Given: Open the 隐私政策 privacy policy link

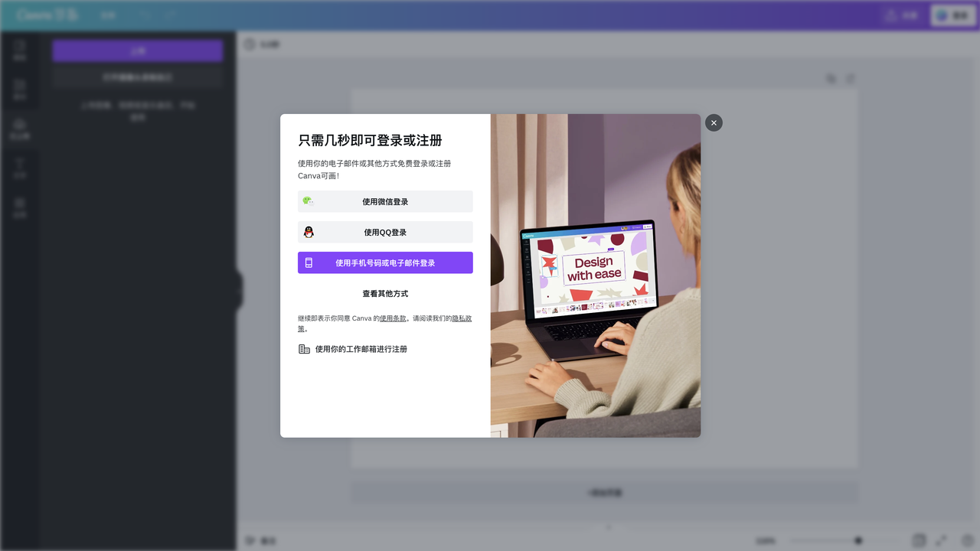Looking at the screenshot, I should 461,318.
